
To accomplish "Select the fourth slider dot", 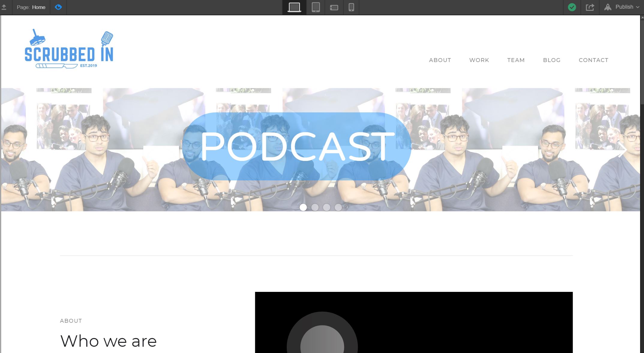I will 338,207.
